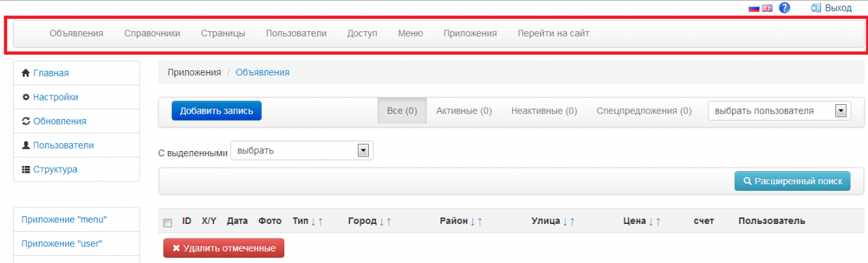Click the Расширенный поиск button
868x263 pixels.
tap(792, 181)
